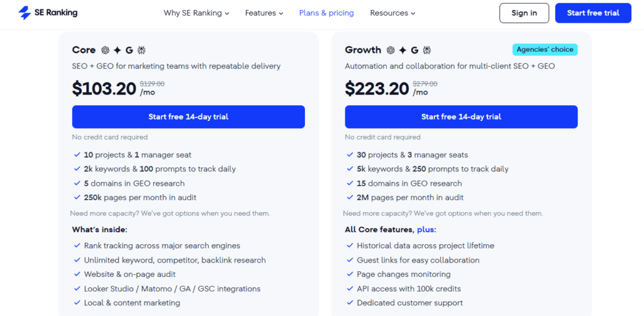Expand the Why SE Ranking dropdown
Image resolution: width=644 pixels, height=316 pixels.
(x=196, y=13)
